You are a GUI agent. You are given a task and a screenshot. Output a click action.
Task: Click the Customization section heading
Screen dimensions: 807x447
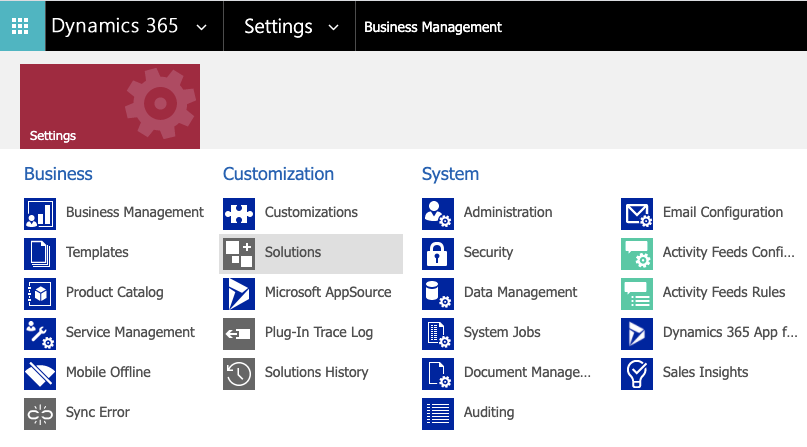click(278, 174)
